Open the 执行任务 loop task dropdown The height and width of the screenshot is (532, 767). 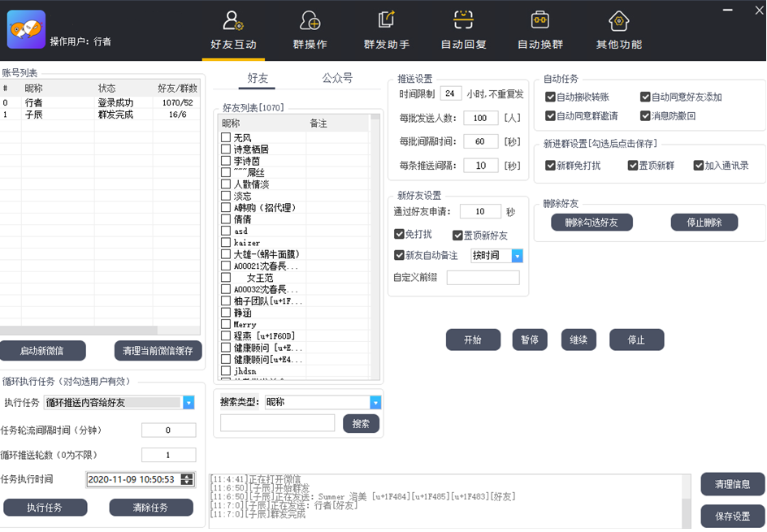(188, 402)
